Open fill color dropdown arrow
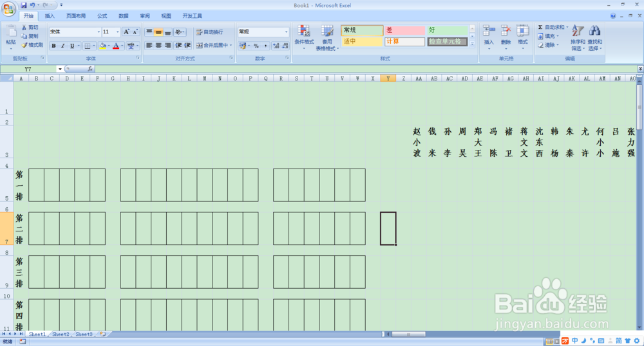The height and width of the screenshot is (346, 644). point(109,46)
